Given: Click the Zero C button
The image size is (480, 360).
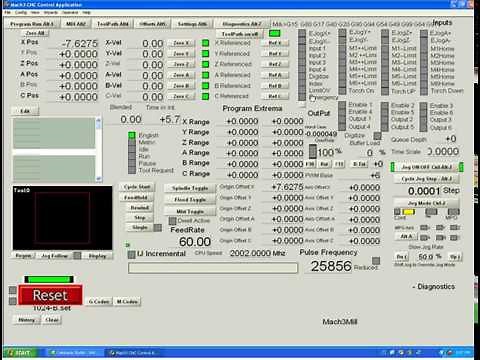Looking at the screenshot, I should point(181,96).
